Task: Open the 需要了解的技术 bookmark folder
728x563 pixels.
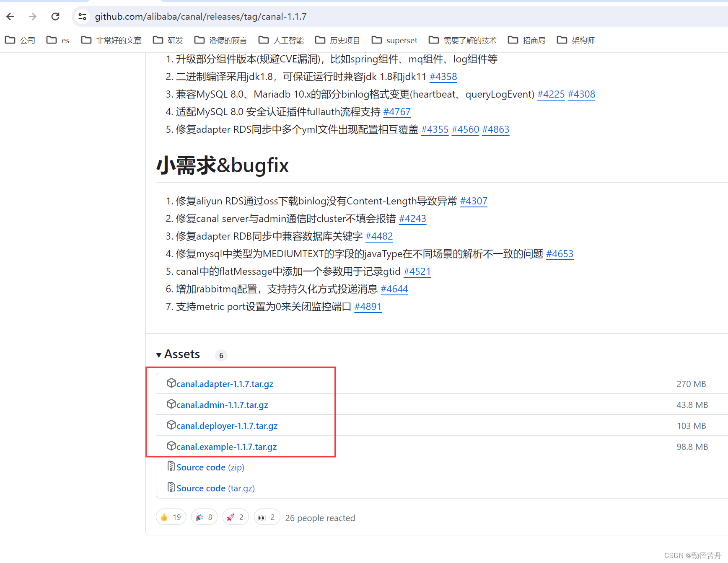Action: point(462,40)
